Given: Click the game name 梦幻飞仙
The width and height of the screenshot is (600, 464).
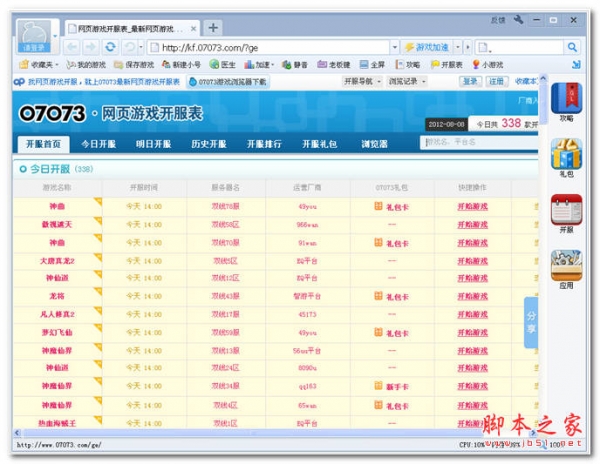Looking at the screenshot, I should coord(57,333).
